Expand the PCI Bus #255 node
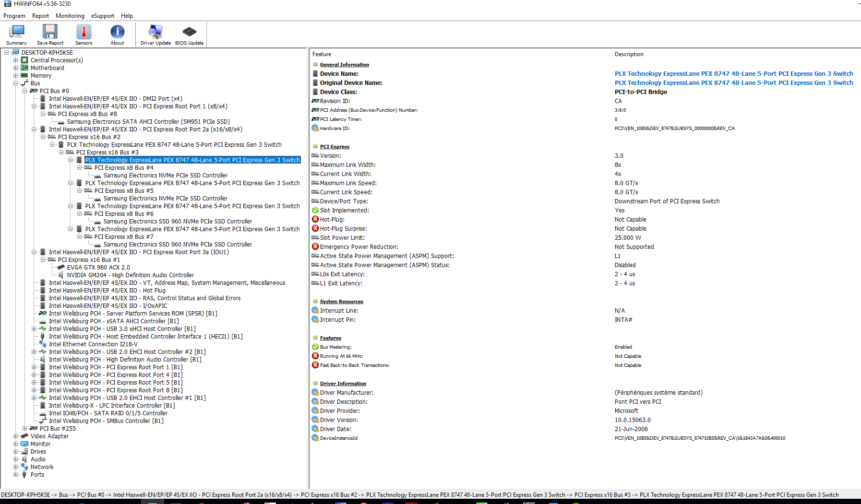Image resolution: width=861 pixels, height=504 pixels. click(25, 429)
